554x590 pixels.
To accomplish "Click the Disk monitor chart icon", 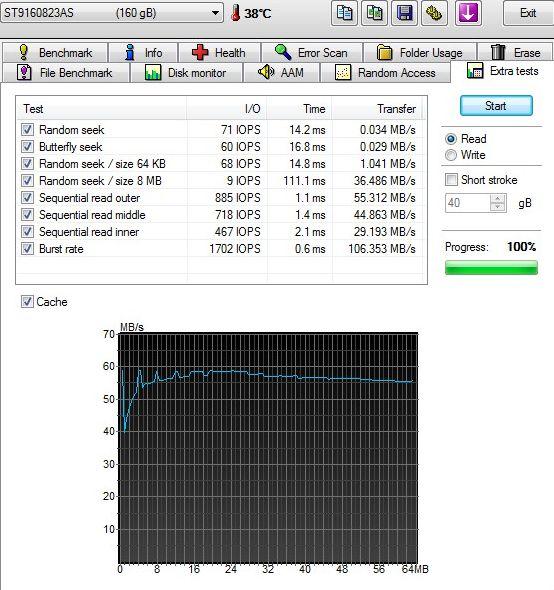I will tap(153, 72).
